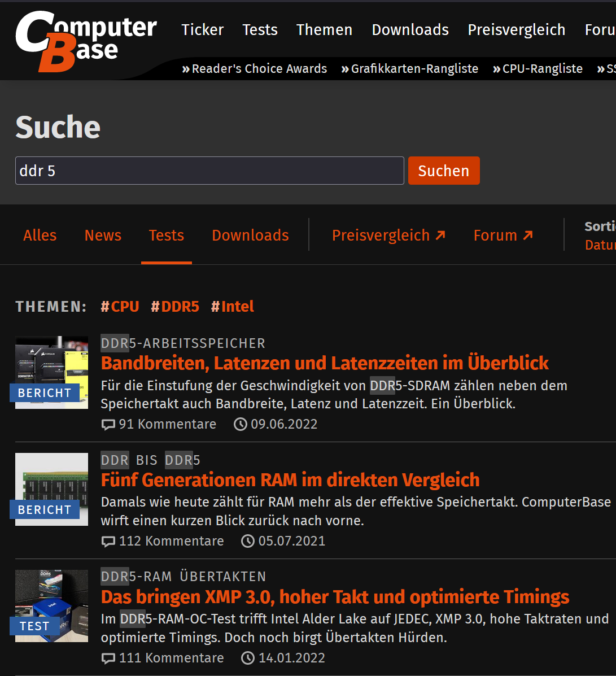Switch to the News results tab
Viewport: 616px width, 676px height.
[x=103, y=235]
